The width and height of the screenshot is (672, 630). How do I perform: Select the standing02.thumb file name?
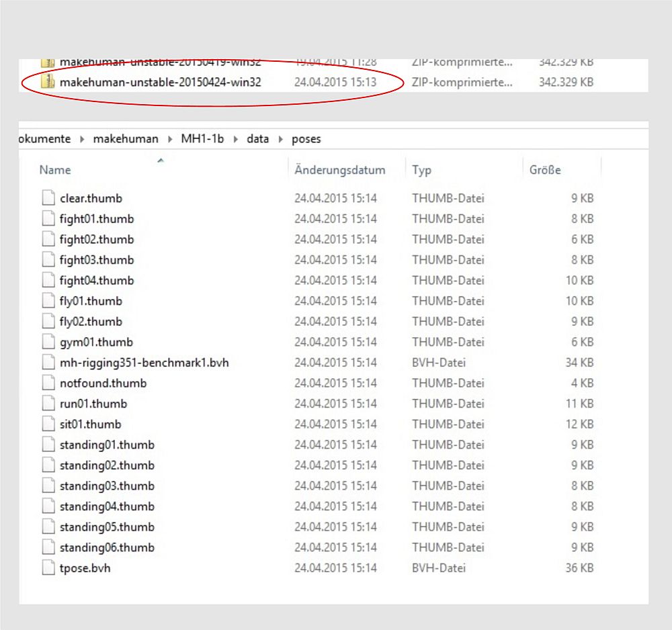point(107,466)
